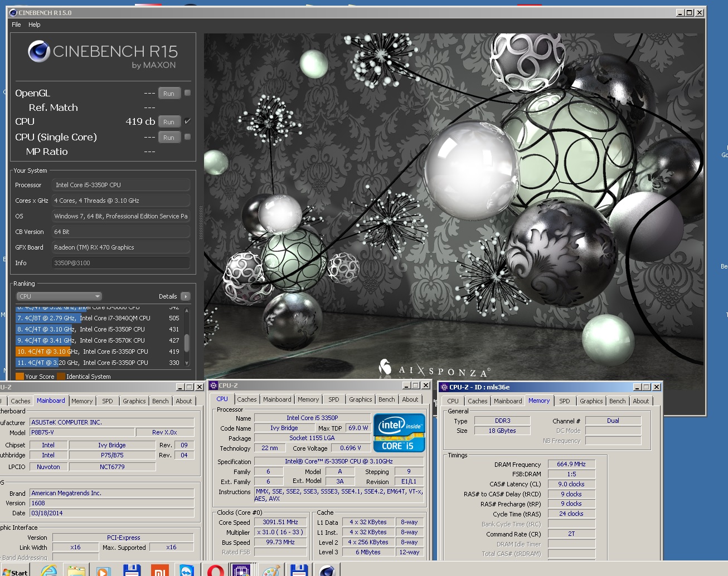The width and height of the screenshot is (728, 576).
Task: Switch to CPU-Z chip icon in taskbar
Action: 241,570
